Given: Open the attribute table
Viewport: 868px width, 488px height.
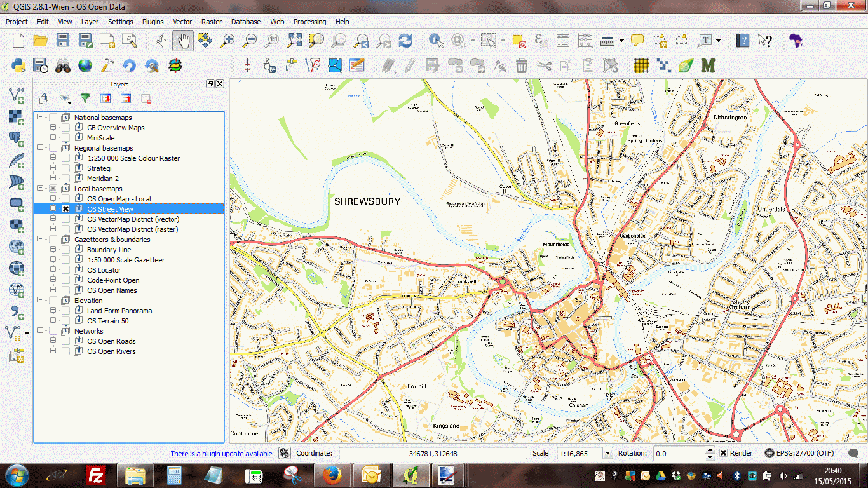Looking at the screenshot, I should [x=563, y=41].
